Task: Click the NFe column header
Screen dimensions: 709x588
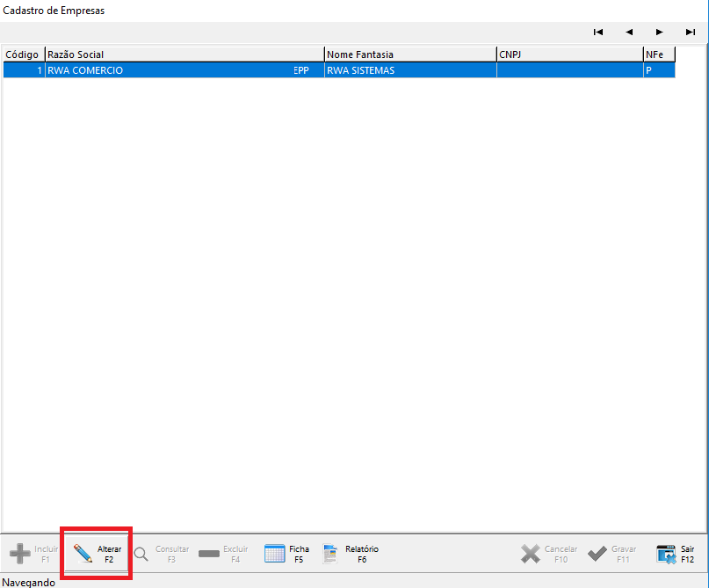Action: (x=659, y=54)
